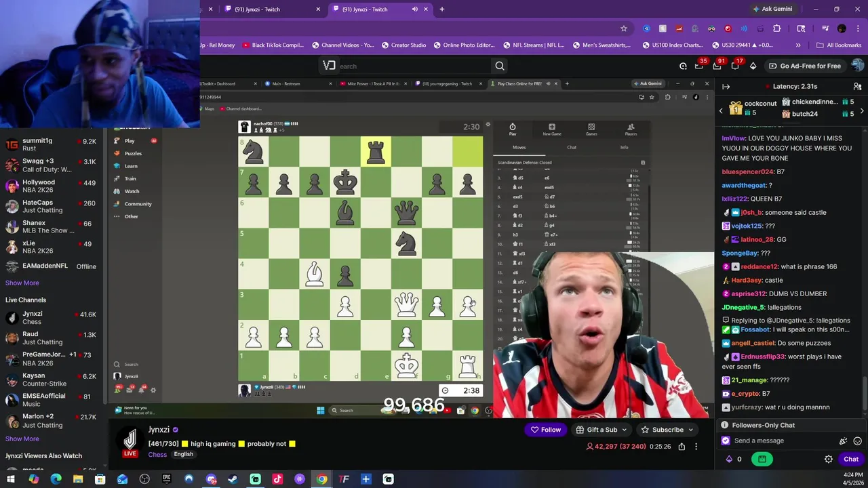Click the Send a message chat field
Image resolution: width=868 pixels, height=488 pixels.
tap(783, 441)
